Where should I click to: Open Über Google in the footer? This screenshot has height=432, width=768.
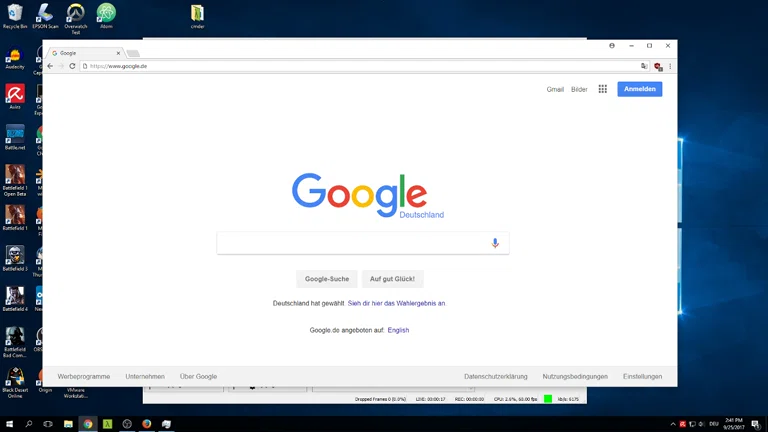pyautogui.click(x=198, y=376)
